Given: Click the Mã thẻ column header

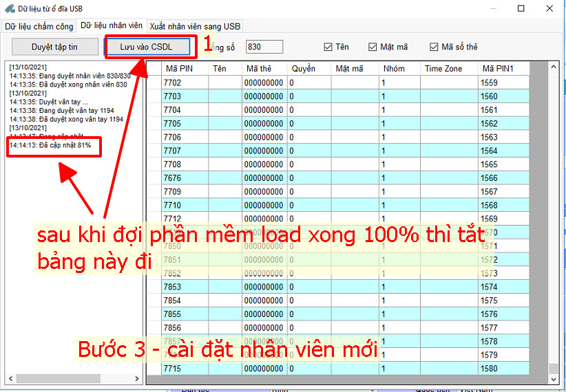Looking at the screenshot, I should (264, 69).
